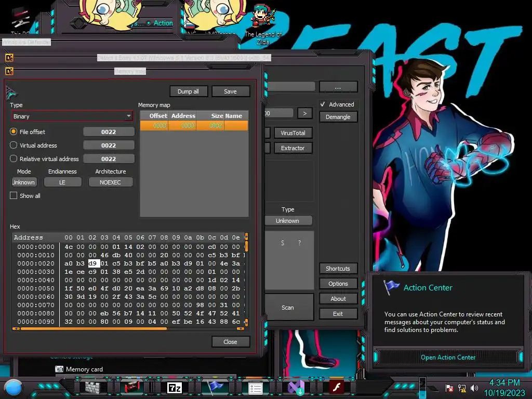This screenshot has width=532, height=399.
Task: Open the Options button
Action: click(x=338, y=283)
